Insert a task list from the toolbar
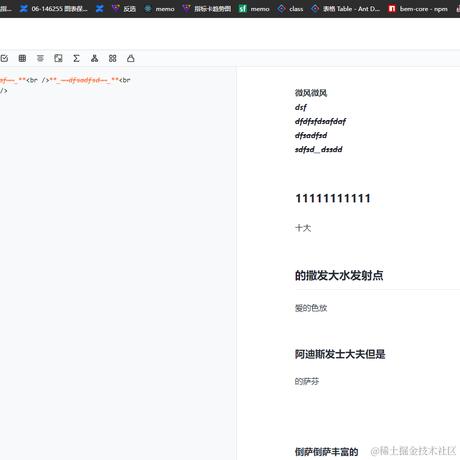Viewport: 460px width, 460px height. [x=4, y=59]
